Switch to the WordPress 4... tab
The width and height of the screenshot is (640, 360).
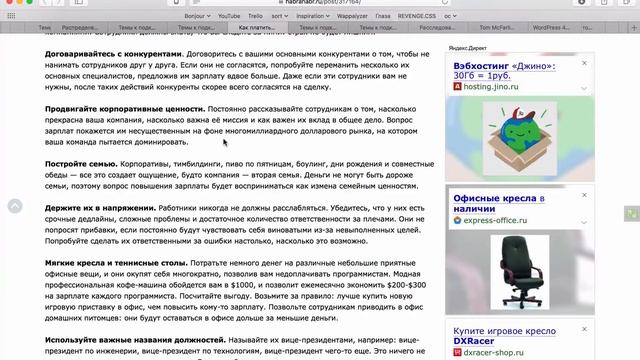[551, 27]
